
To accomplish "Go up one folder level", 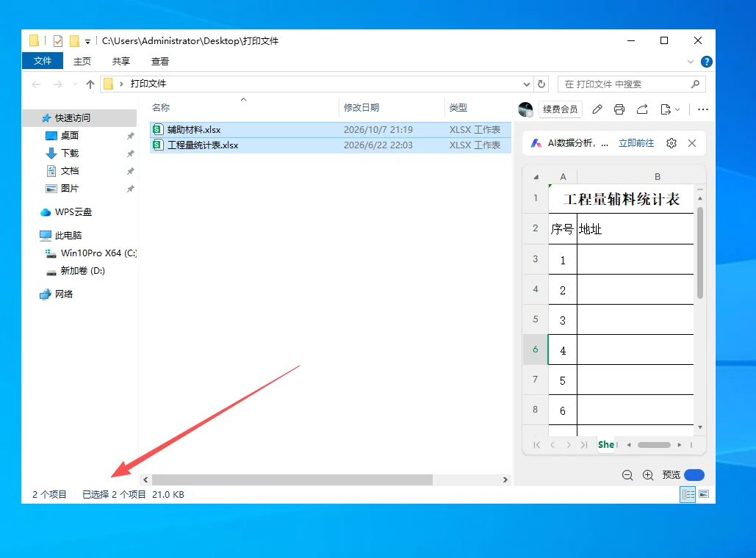I will pyautogui.click(x=90, y=84).
